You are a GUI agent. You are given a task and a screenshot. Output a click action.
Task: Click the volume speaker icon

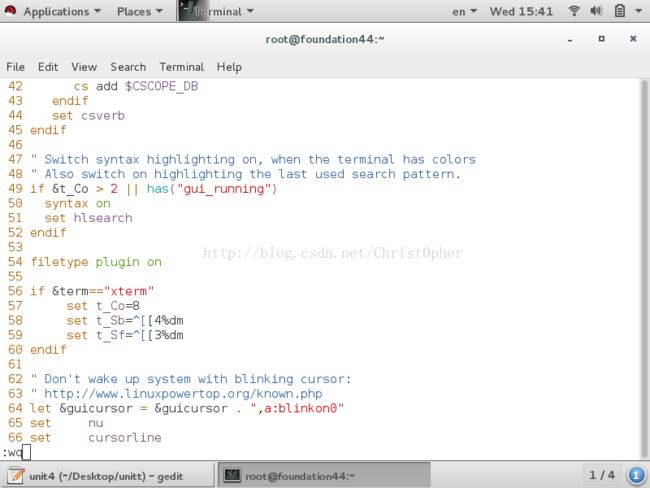click(596, 11)
